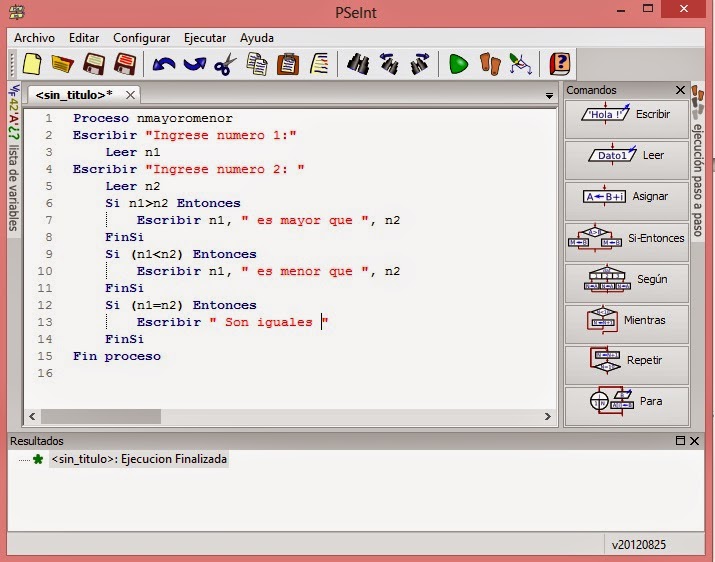
Task: Close the <sin_titulo> tab
Action: tap(130, 95)
